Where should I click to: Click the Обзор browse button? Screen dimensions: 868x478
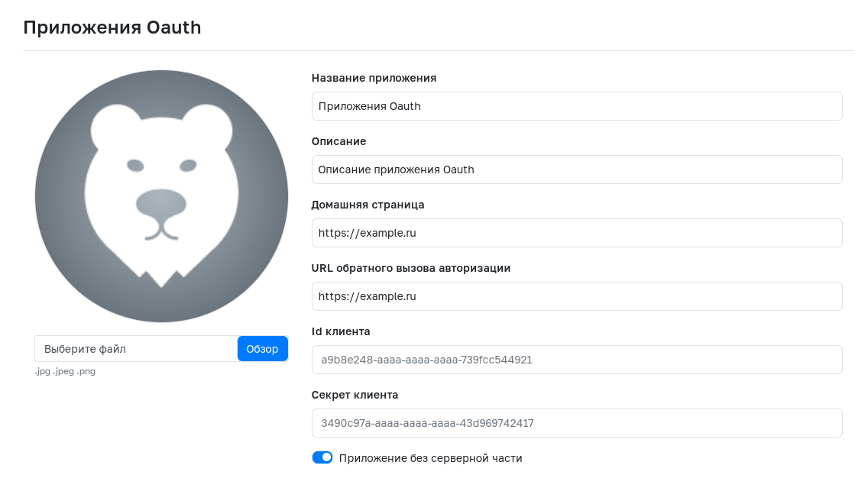[x=262, y=348]
